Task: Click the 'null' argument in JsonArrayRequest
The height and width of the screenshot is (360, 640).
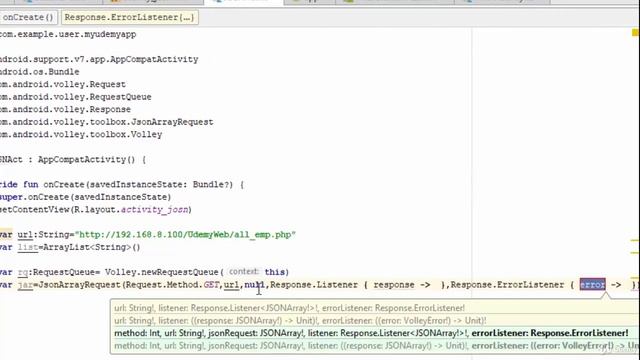Action: point(254,285)
